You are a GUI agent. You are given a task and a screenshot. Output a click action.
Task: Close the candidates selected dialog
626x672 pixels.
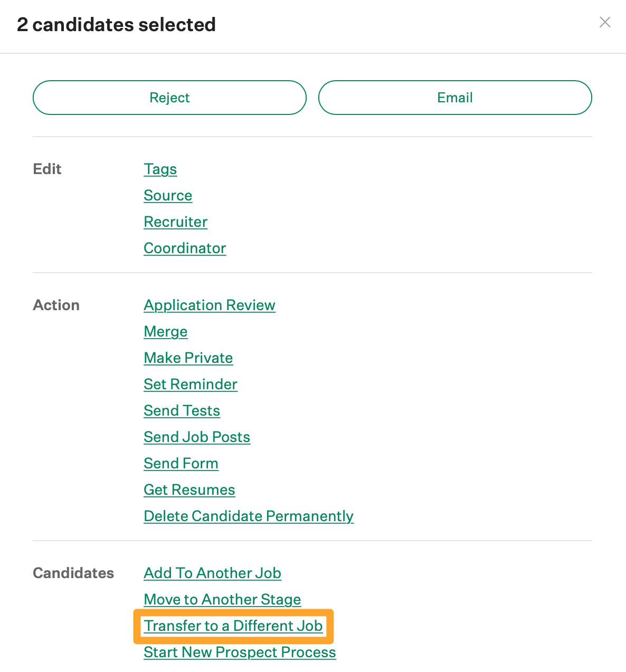coord(605,22)
